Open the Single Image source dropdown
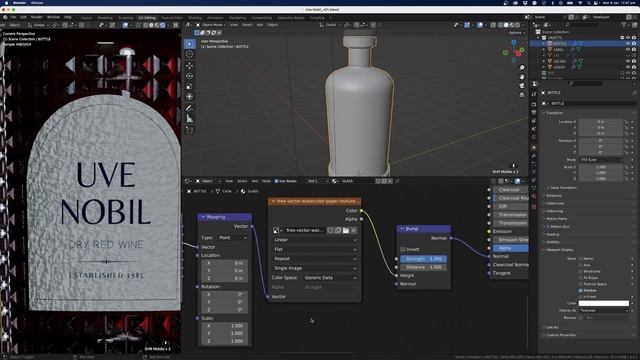 click(315, 268)
